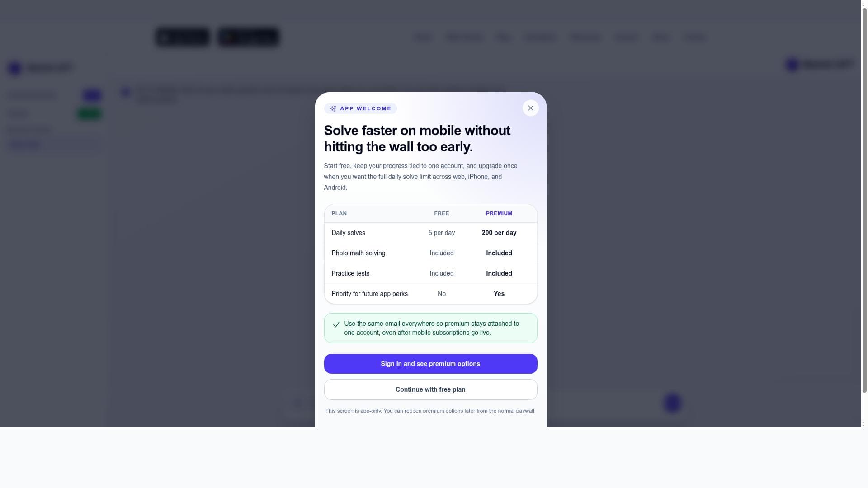
Task: Click the blurred purple icon at top right
Action: [792, 65]
